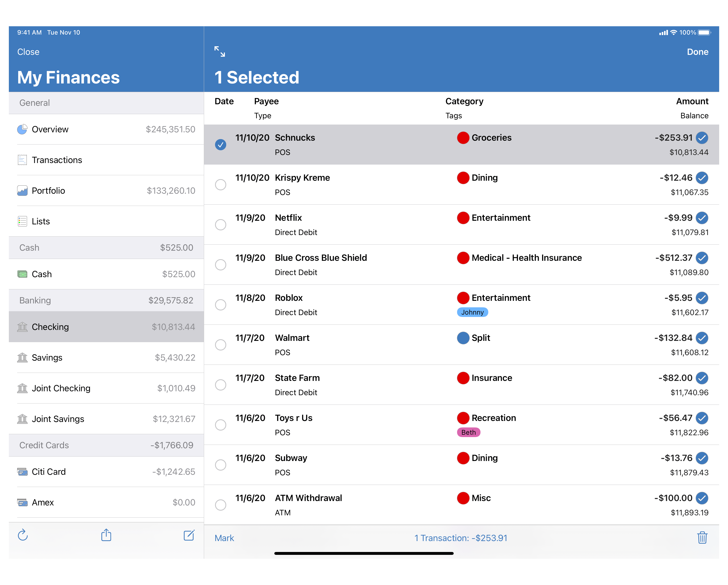Click the Johnny tag on Roblox
Viewport: 728px width, 585px height.
coord(472,312)
